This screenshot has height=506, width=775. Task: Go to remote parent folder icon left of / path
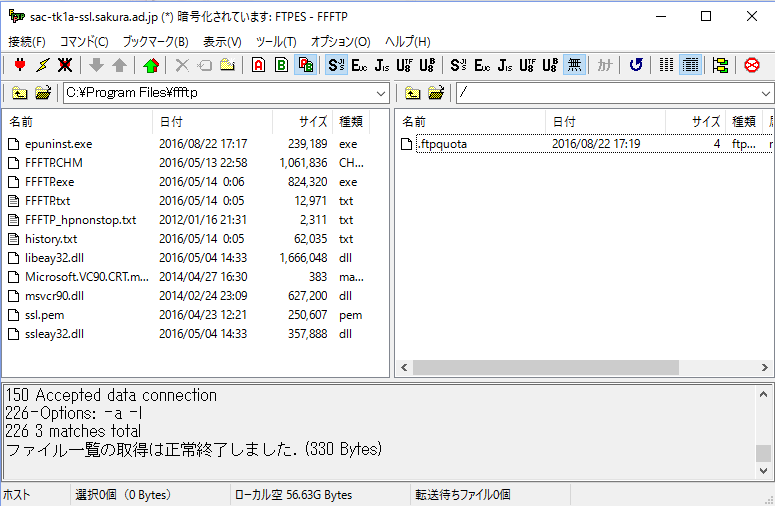click(413, 93)
